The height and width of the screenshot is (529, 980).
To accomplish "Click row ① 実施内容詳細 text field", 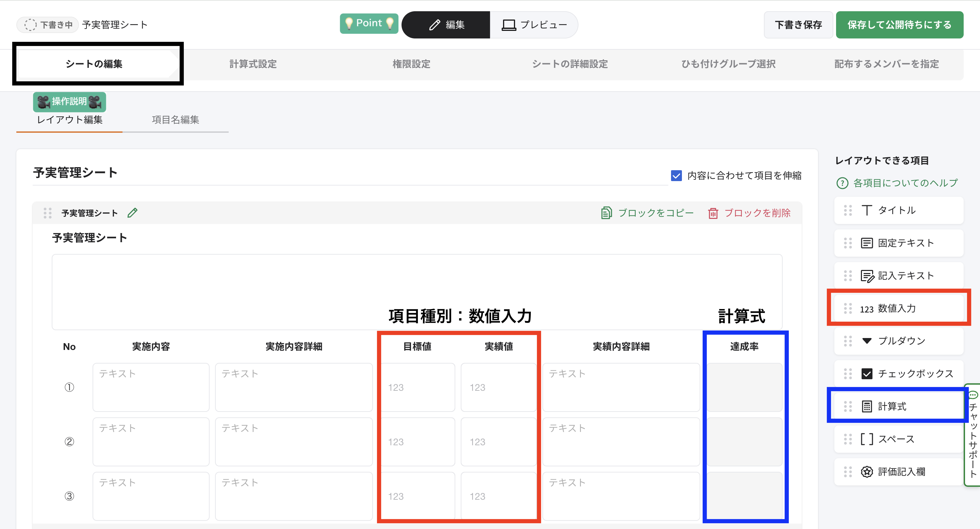I will pos(294,387).
